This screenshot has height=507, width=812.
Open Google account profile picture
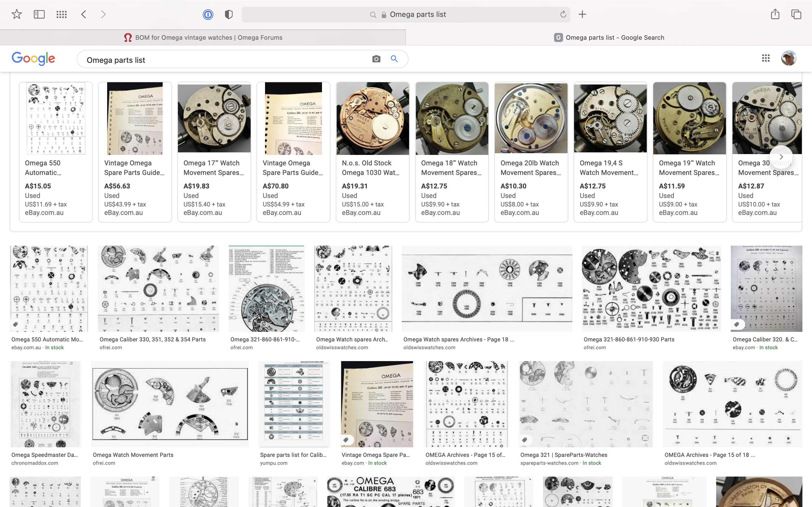pyautogui.click(x=789, y=58)
